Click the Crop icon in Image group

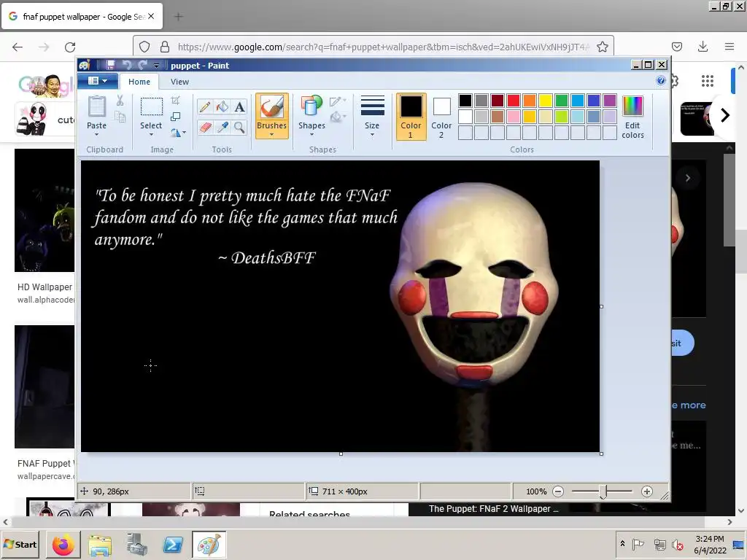pos(175,100)
